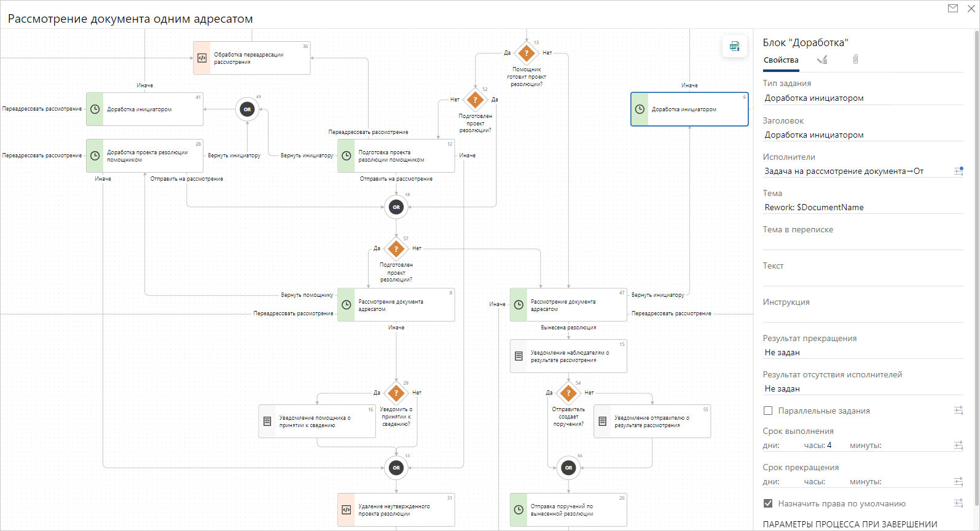Enable the 'Параллельные задания' checkbox
This screenshot has width=980, height=531.
(x=768, y=411)
